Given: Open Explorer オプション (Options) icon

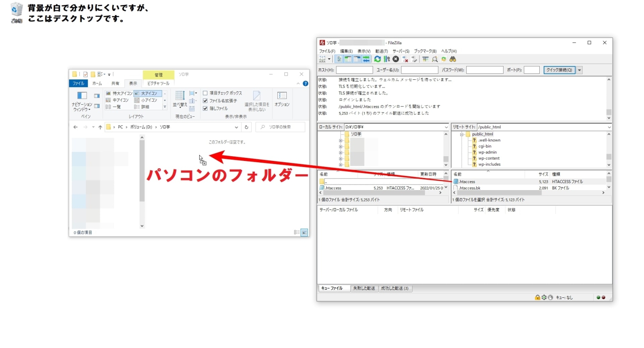Looking at the screenshot, I should click(x=282, y=99).
